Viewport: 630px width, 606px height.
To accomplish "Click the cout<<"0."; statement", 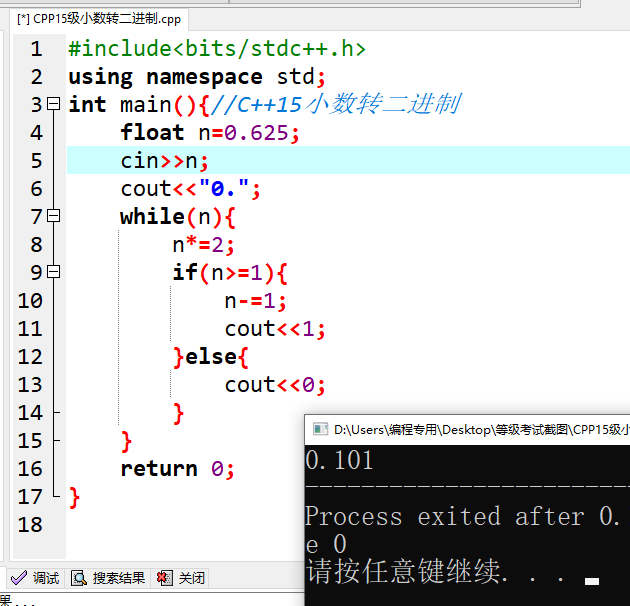I will [x=190, y=188].
